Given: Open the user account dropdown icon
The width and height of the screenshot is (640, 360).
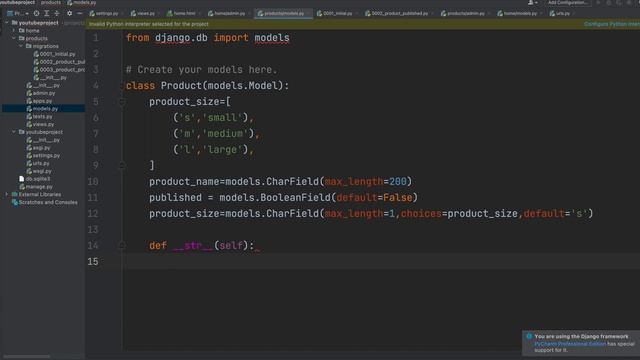Looking at the screenshot, I should 532,2.
